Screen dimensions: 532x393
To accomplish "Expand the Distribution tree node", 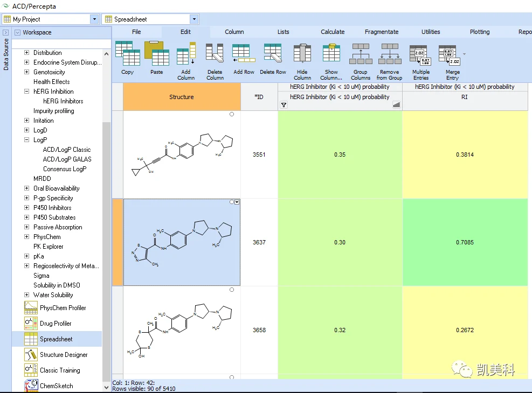I will point(26,53).
